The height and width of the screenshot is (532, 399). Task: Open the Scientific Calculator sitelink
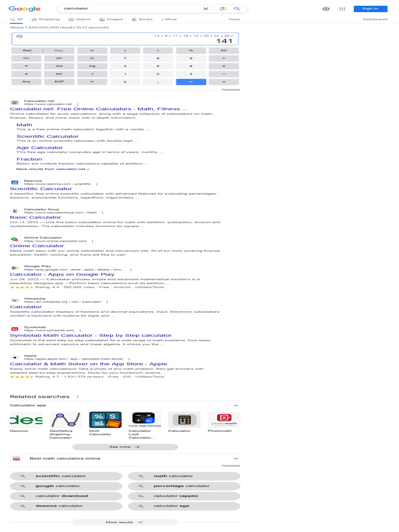click(x=47, y=137)
